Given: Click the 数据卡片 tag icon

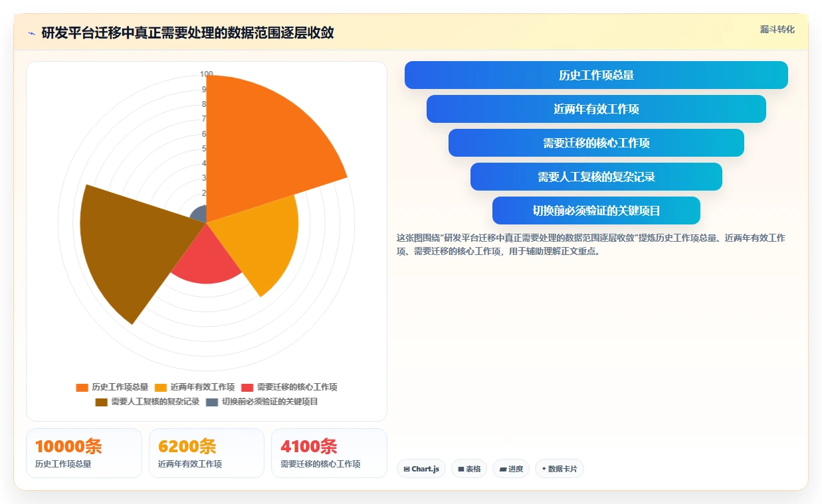Looking at the screenshot, I should (544, 469).
